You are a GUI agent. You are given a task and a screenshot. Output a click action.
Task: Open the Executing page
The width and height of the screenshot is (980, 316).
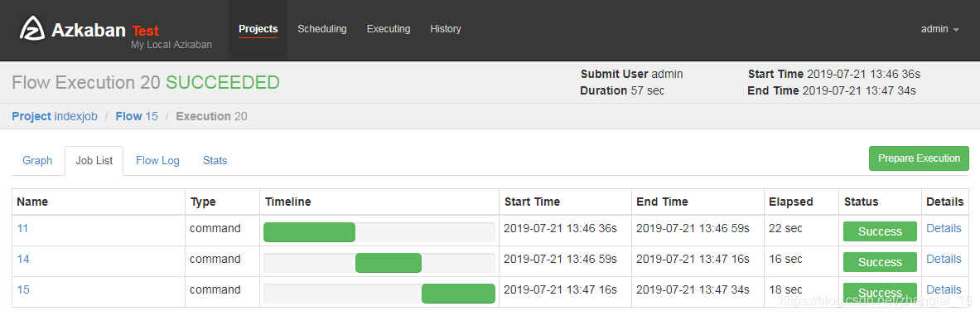[x=389, y=29]
